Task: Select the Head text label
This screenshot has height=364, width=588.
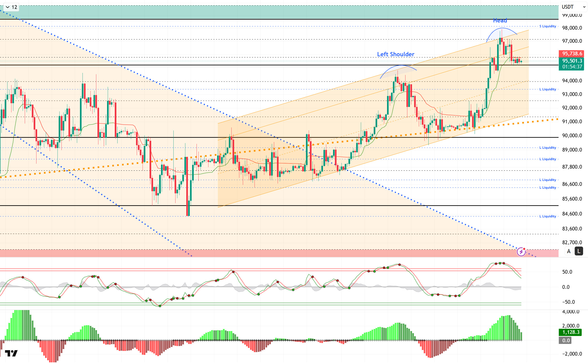Action: click(x=500, y=21)
